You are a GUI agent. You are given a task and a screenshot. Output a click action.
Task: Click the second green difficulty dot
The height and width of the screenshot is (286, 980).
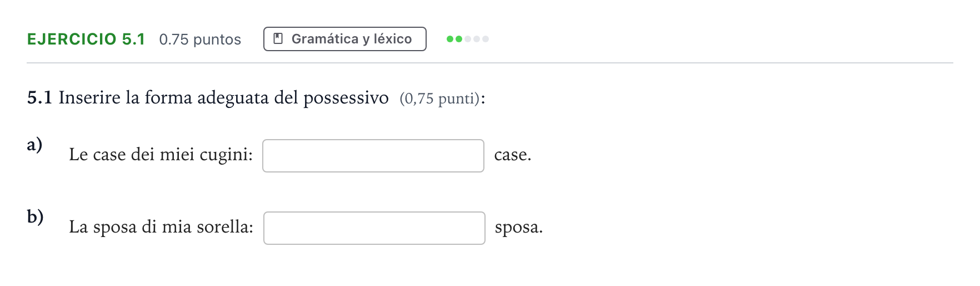pyautogui.click(x=459, y=39)
